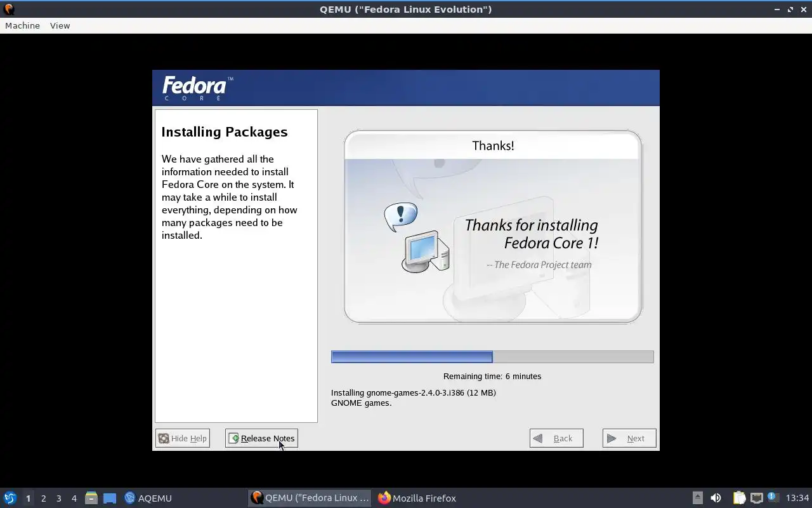
Task: Click the exclamation speech bubble icon
Action: pos(401,217)
